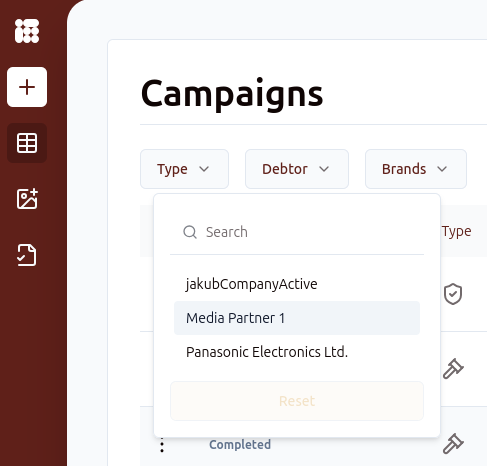Expand the Brands filter dropdown
The width and height of the screenshot is (487, 466).
(x=416, y=169)
